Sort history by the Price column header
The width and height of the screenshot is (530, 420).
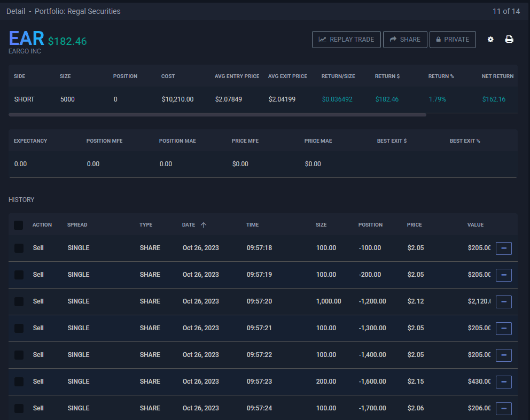pyautogui.click(x=414, y=225)
